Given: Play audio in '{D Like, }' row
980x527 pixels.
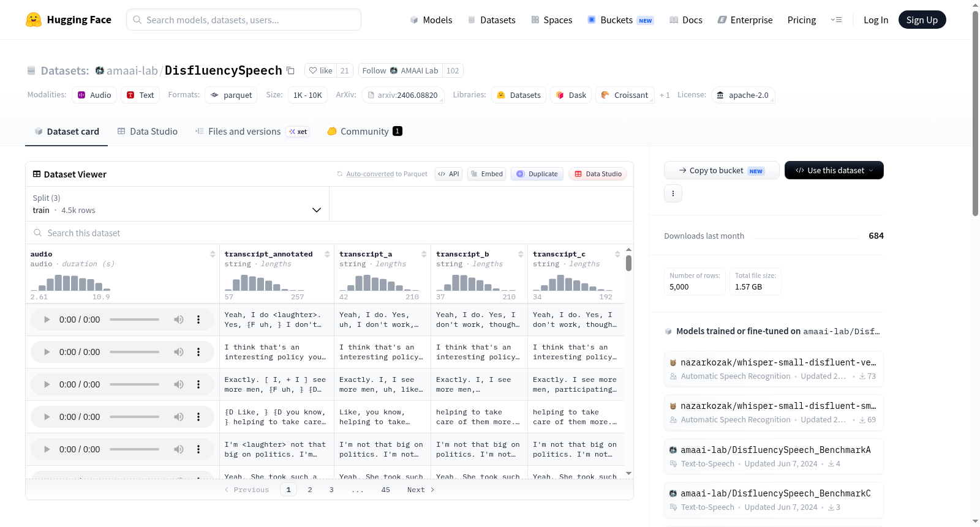Looking at the screenshot, I should [x=47, y=417].
